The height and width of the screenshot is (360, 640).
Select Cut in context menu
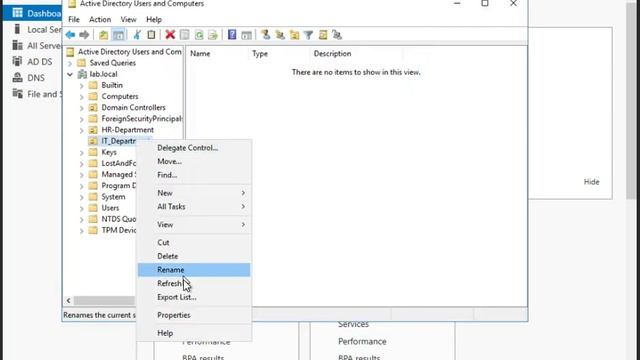194,242
